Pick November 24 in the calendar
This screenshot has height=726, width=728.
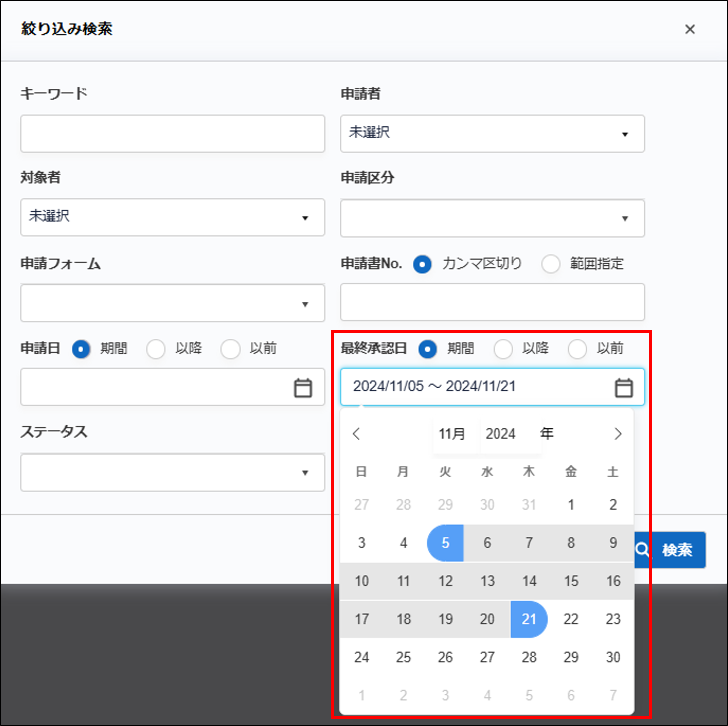[x=361, y=657]
